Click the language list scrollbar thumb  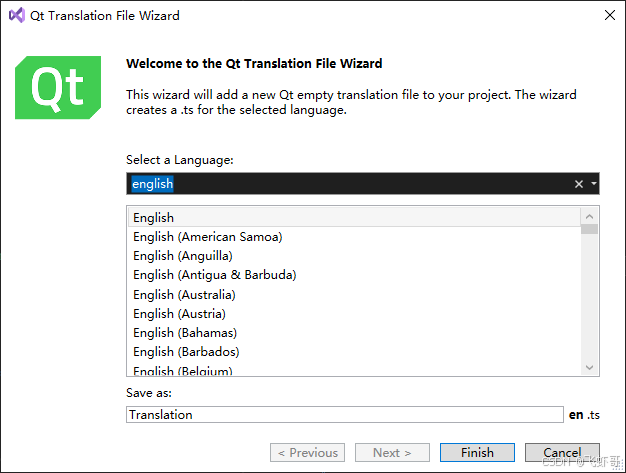tap(589, 229)
